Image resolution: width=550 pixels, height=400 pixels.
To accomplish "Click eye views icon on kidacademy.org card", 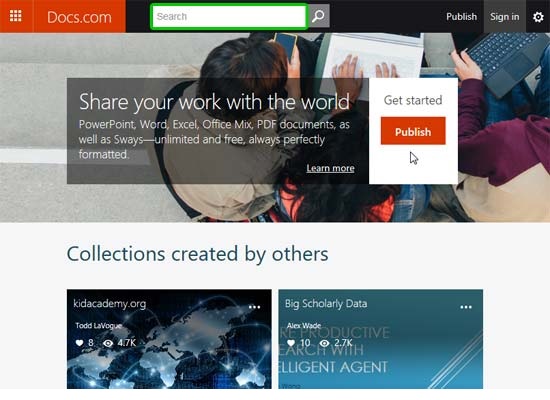I will 108,343.
